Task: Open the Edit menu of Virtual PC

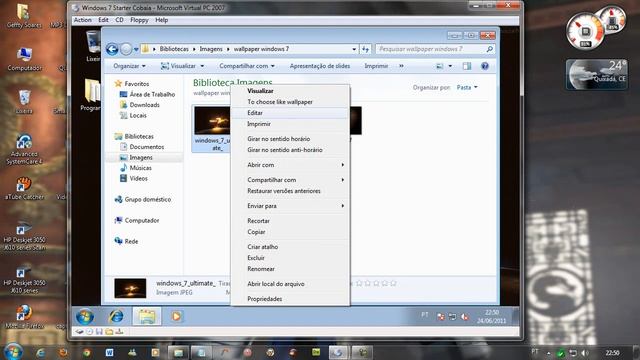Action: (x=103, y=20)
